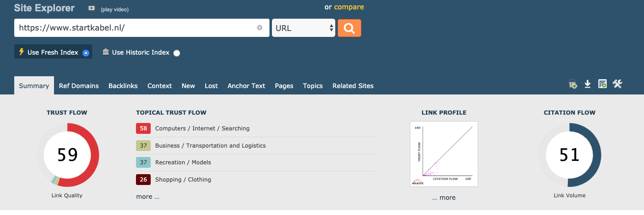
Task: Click the orange search magnifier button
Action: tap(349, 28)
